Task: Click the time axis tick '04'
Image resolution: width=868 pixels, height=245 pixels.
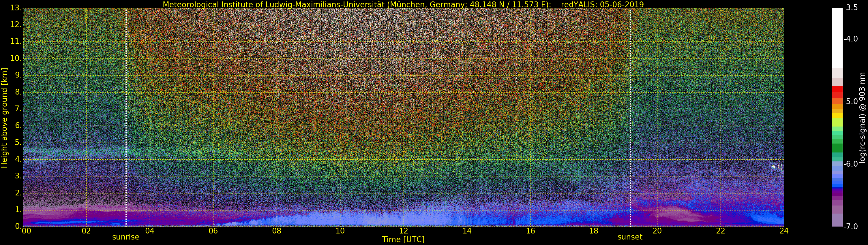Action: coord(150,231)
